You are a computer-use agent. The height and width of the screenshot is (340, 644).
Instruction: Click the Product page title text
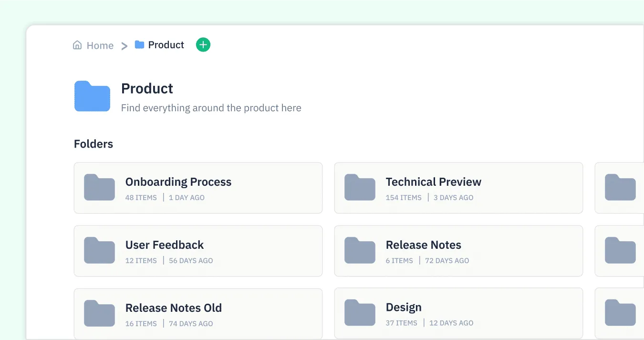pos(147,88)
